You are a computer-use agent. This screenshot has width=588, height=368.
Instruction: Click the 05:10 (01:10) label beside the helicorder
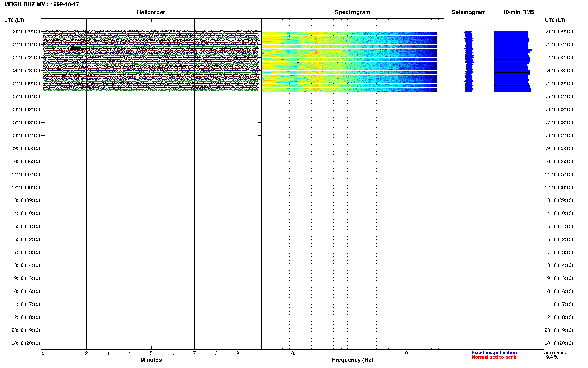(x=26, y=96)
